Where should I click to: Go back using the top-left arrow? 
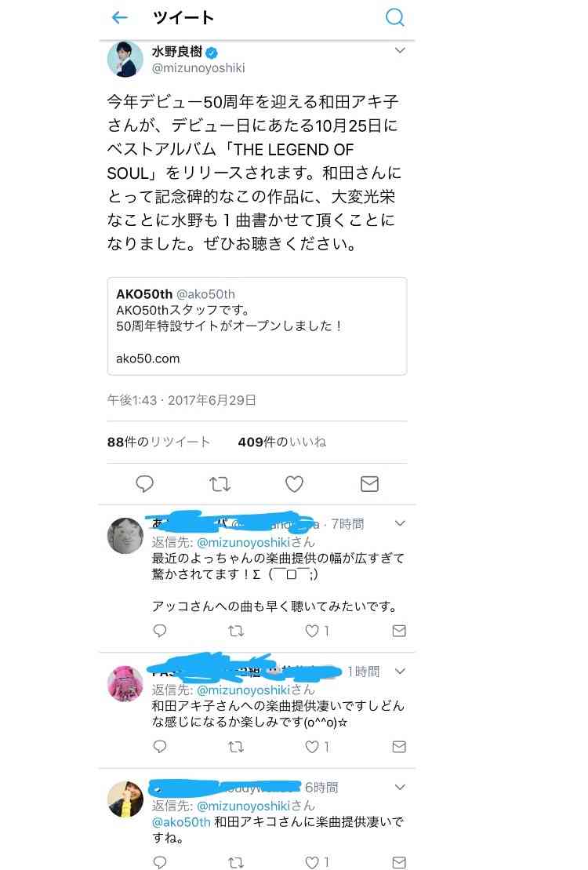[x=120, y=18]
